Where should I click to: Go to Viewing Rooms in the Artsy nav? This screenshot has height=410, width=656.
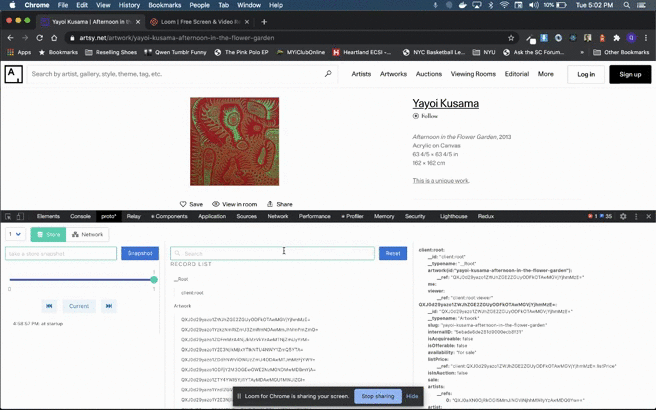tap(473, 74)
